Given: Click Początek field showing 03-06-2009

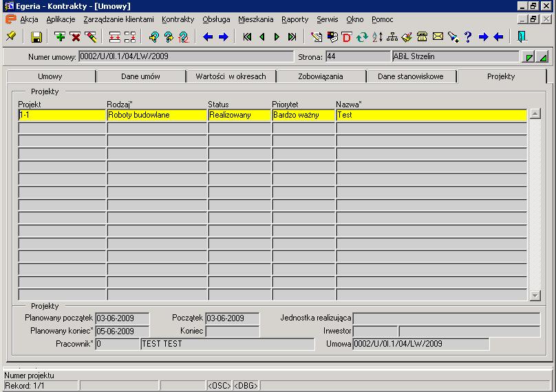Looking at the screenshot, I should 233,318.
